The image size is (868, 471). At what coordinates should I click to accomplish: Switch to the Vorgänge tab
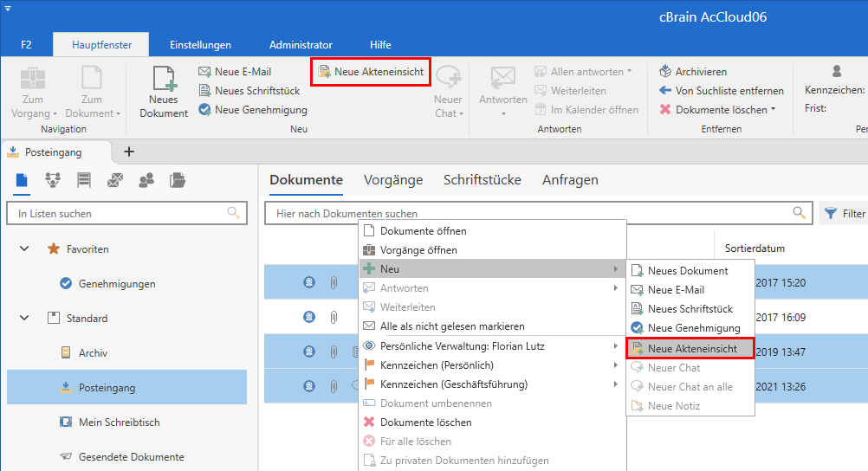(393, 180)
